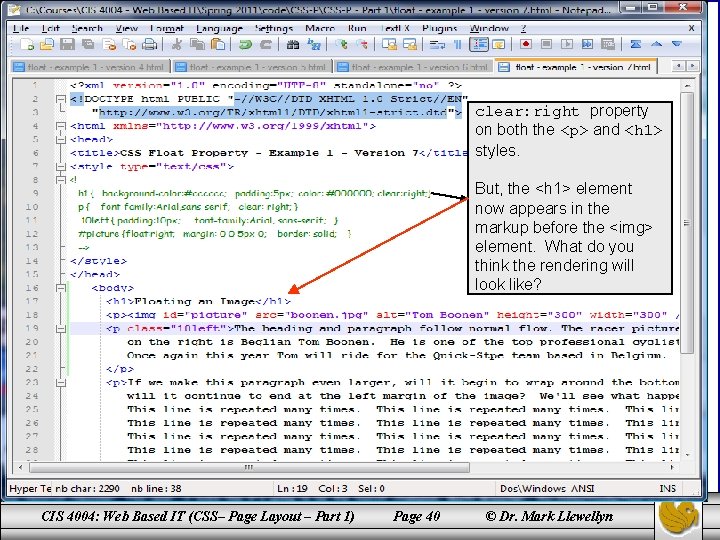720x540 pixels.
Task: Open the Search menu
Action: click(x=87, y=28)
